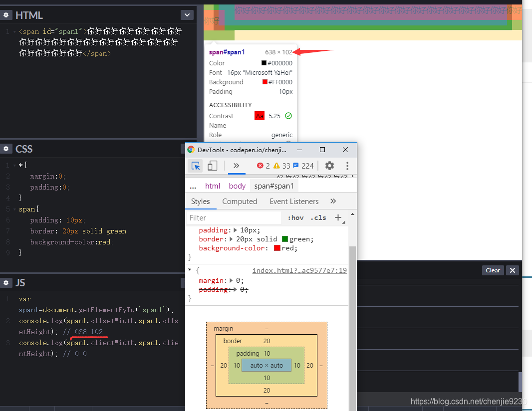Click the box model top border value 20

tap(266, 341)
